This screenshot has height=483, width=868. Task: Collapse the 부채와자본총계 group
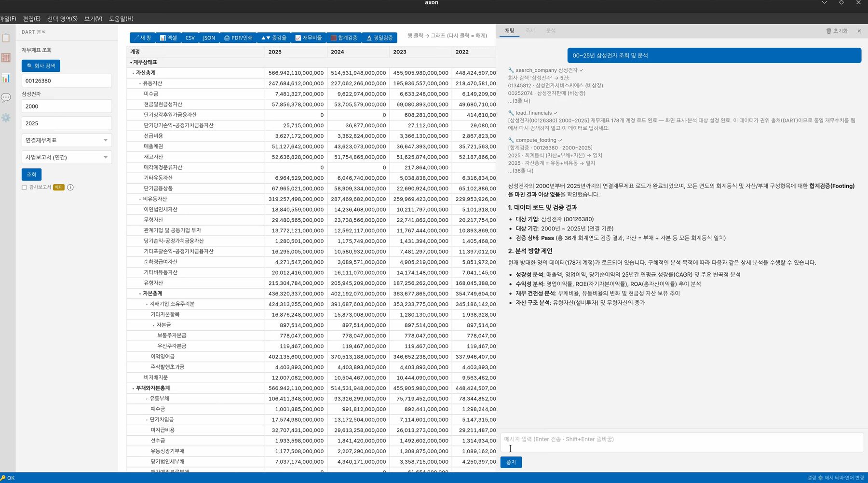click(x=134, y=389)
